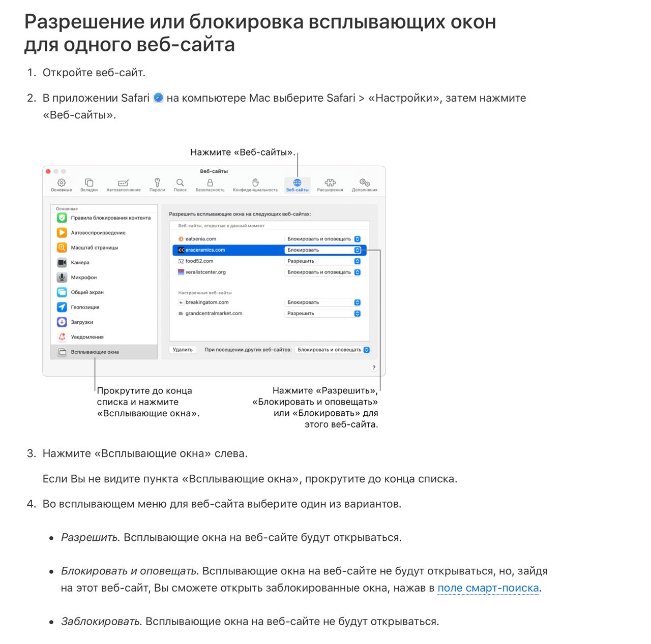This screenshot has height=644, width=651.
Task: Click the italic Заблокировать bullet term
Action: pyautogui.click(x=100, y=622)
